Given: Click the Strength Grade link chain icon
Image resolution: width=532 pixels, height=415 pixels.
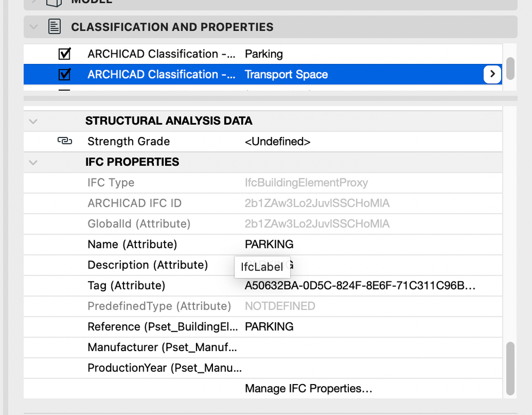Looking at the screenshot, I should 64,141.
